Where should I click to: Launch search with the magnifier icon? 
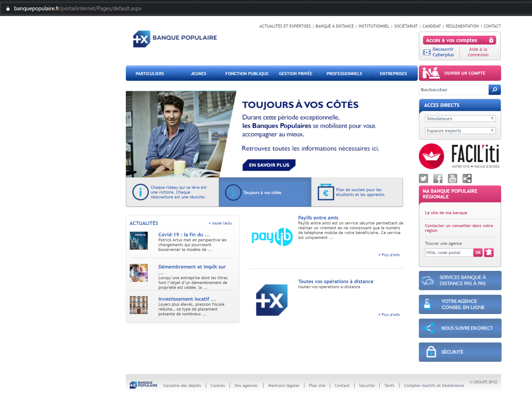tap(495, 90)
